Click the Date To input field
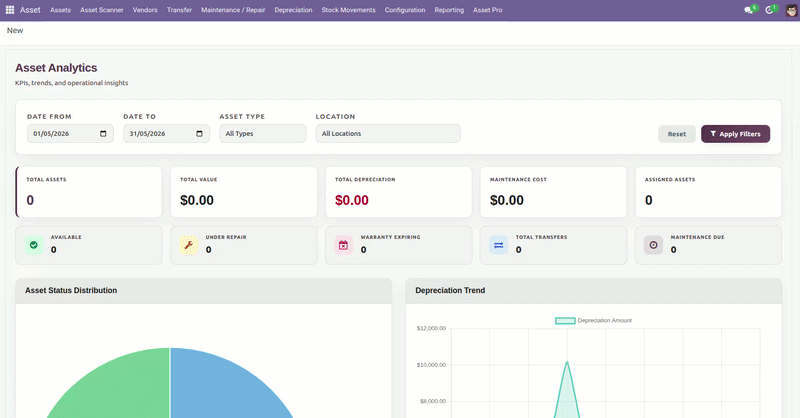This screenshot has height=418, width=800. (x=166, y=134)
